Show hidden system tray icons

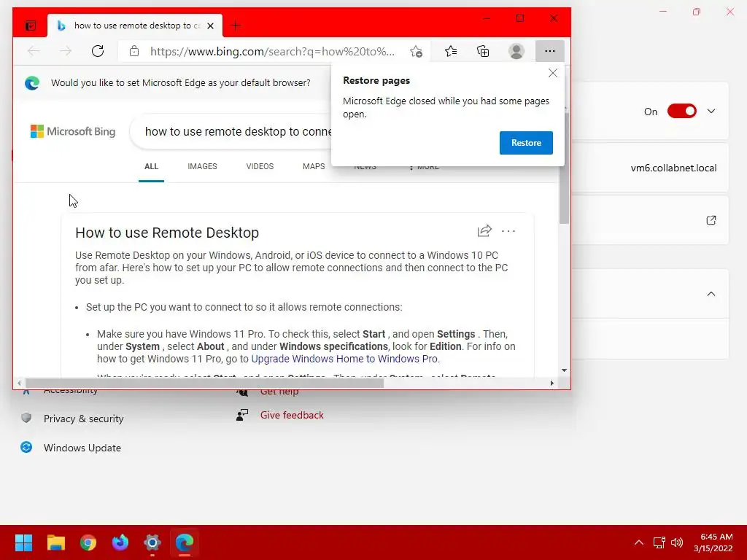639,542
